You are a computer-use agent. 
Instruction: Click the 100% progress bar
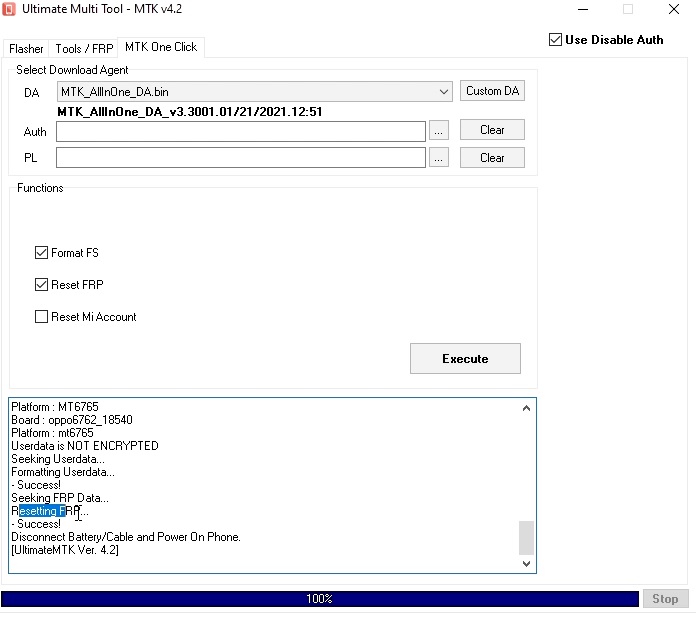(x=320, y=598)
